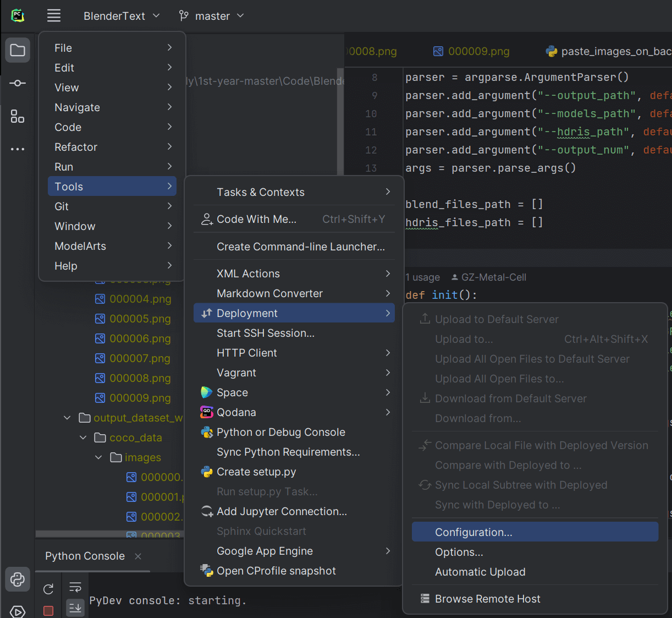Click scroll to end console icon
Screen dimensions: 672x618
point(75,608)
